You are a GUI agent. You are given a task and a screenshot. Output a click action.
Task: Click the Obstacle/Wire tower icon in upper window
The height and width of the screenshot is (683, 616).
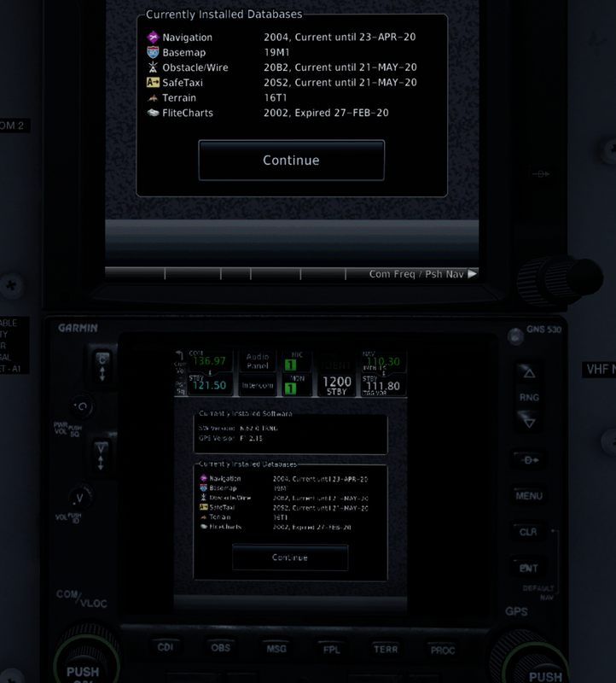point(153,67)
